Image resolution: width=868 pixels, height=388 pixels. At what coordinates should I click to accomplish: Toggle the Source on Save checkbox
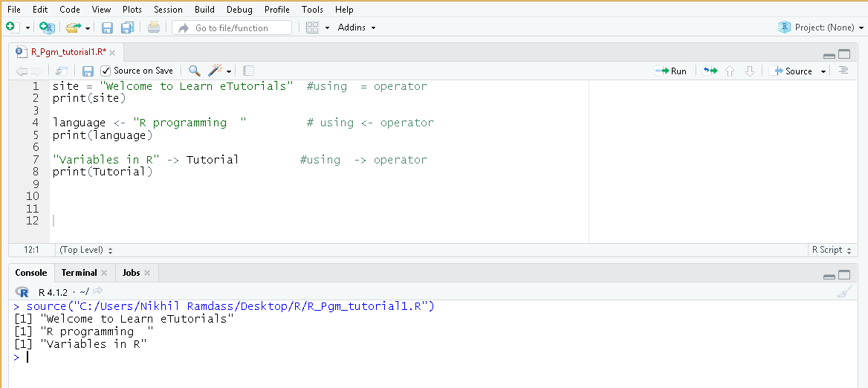point(106,71)
